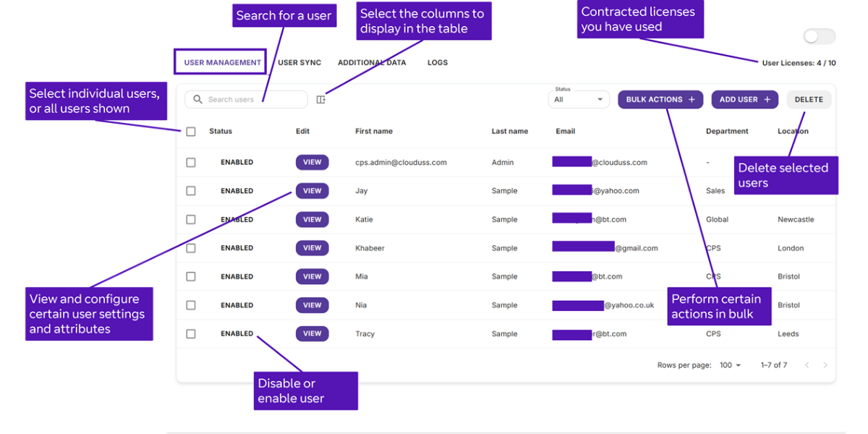Click the next page chevron arrow
Image resolution: width=868 pixels, height=434 pixels.
click(825, 365)
